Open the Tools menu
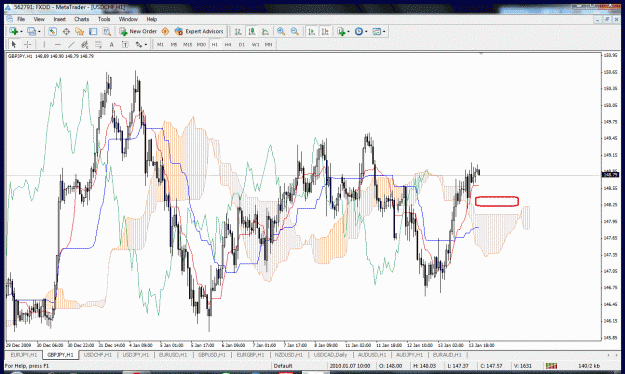The image size is (625, 374). coord(104,19)
